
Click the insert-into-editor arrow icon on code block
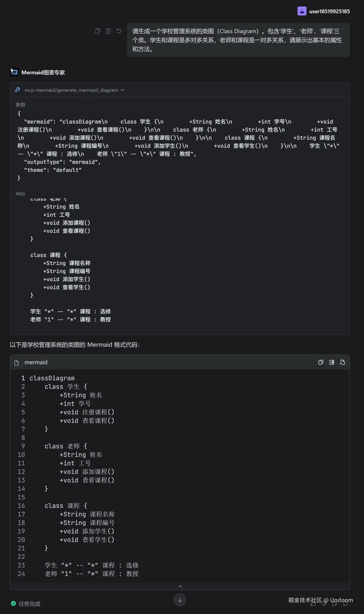(x=331, y=362)
